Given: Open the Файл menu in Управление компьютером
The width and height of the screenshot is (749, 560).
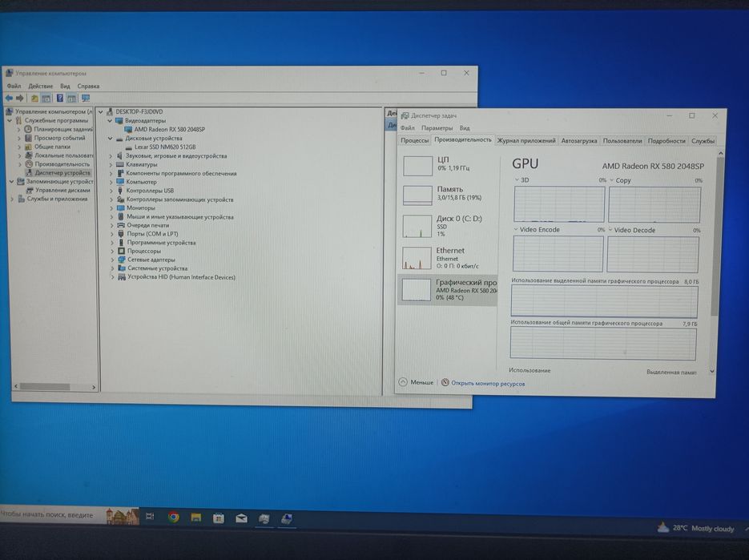Looking at the screenshot, I should 14,86.
